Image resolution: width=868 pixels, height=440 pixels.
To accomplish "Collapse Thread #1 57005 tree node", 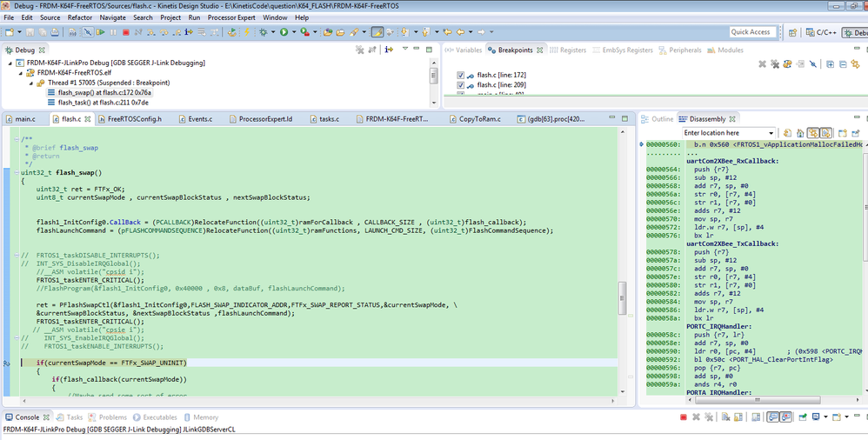I will click(x=31, y=83).
